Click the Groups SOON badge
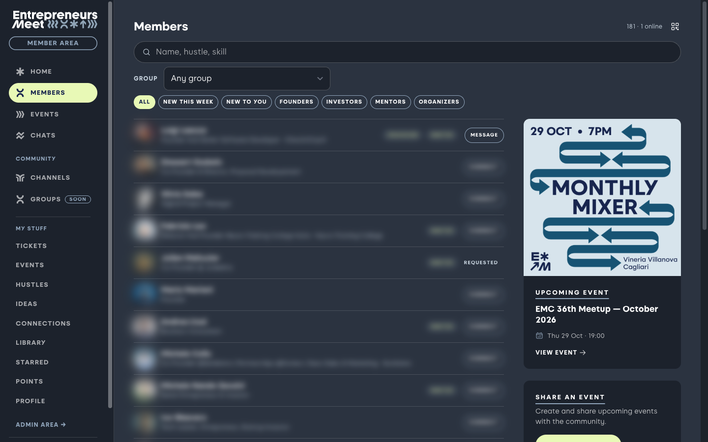This screenshot has height=442, width=708. (x=78, y=199)
